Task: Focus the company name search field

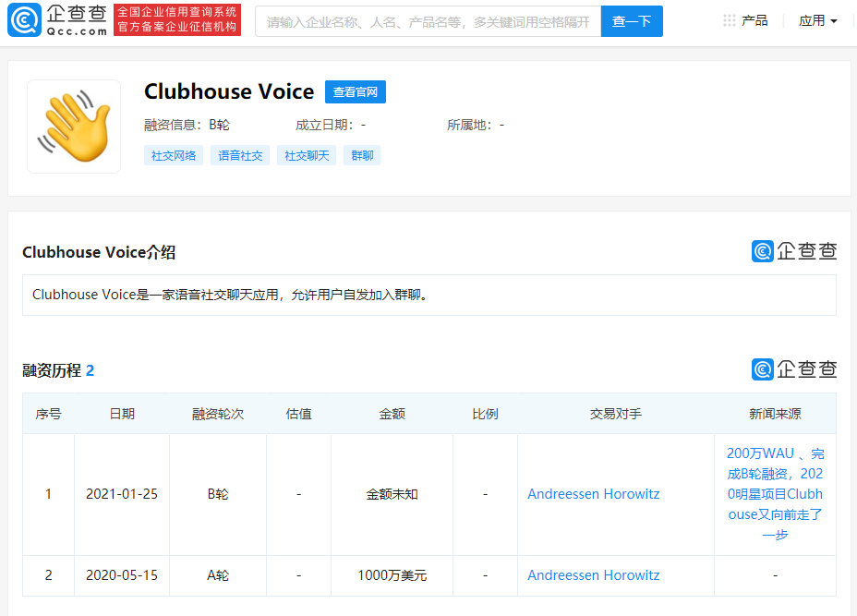Action: click(x=428, y=21)
